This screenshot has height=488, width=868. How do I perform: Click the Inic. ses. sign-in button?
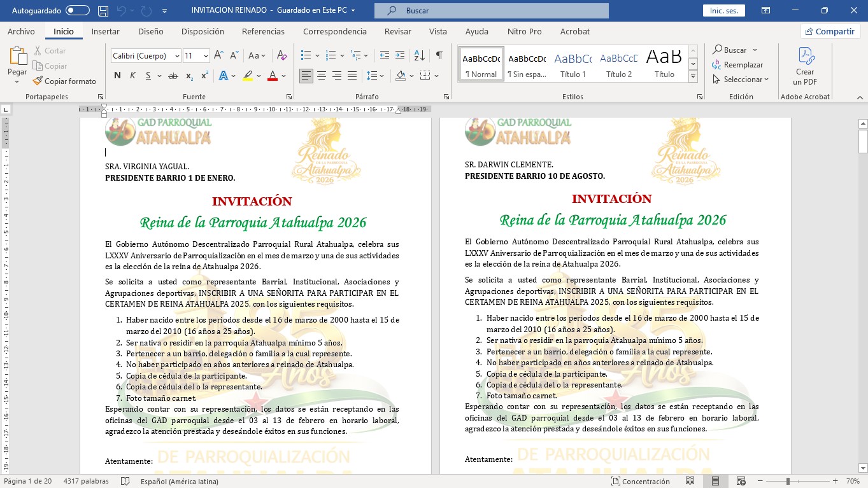pyautogui.click(x=723, y=11)
